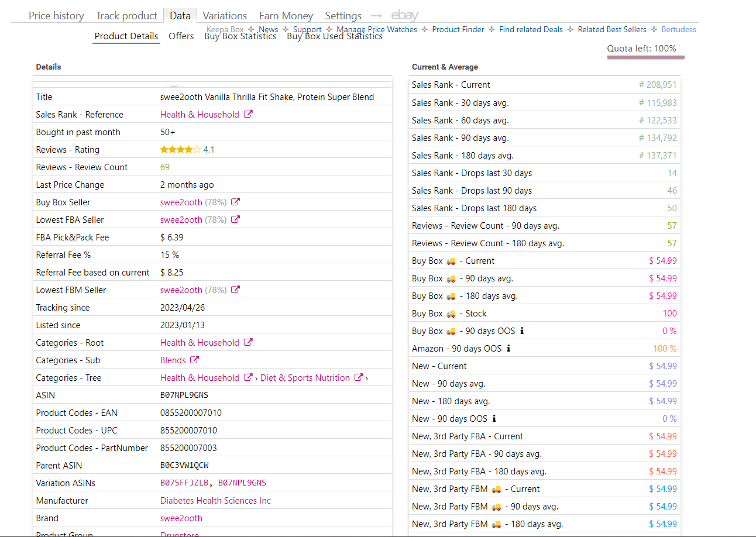756x537 pixels.
Task: Open the News link
Action: (x=269, y=29)
